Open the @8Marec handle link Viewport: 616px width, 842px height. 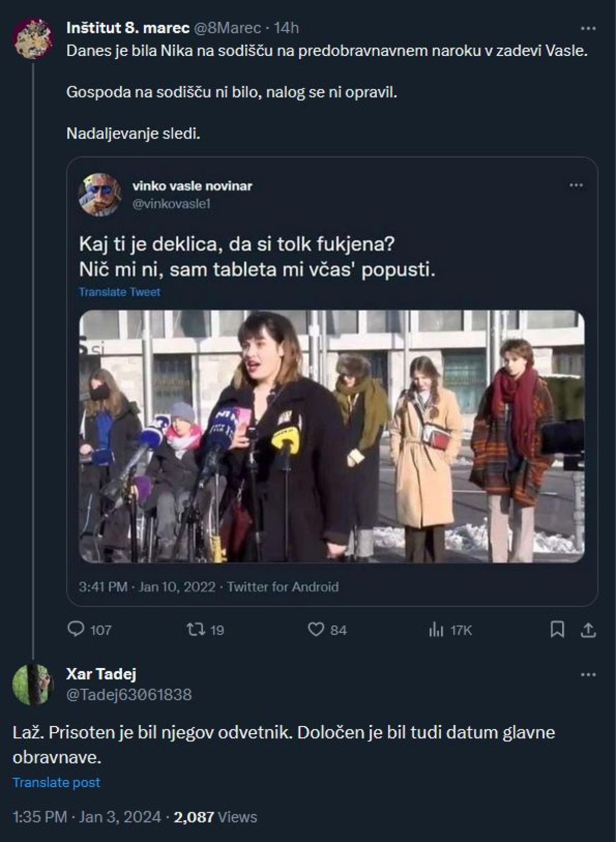click(x=227, y=28)
